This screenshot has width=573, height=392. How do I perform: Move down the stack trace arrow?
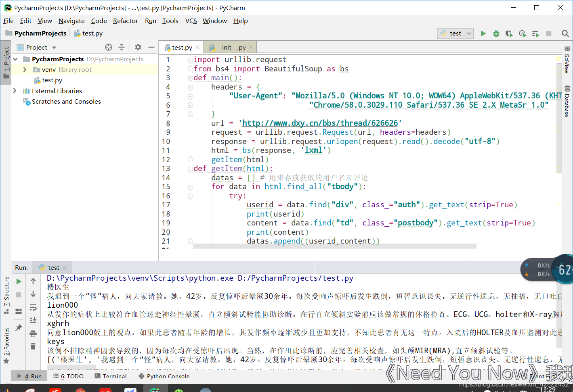[x=33, y=294]
